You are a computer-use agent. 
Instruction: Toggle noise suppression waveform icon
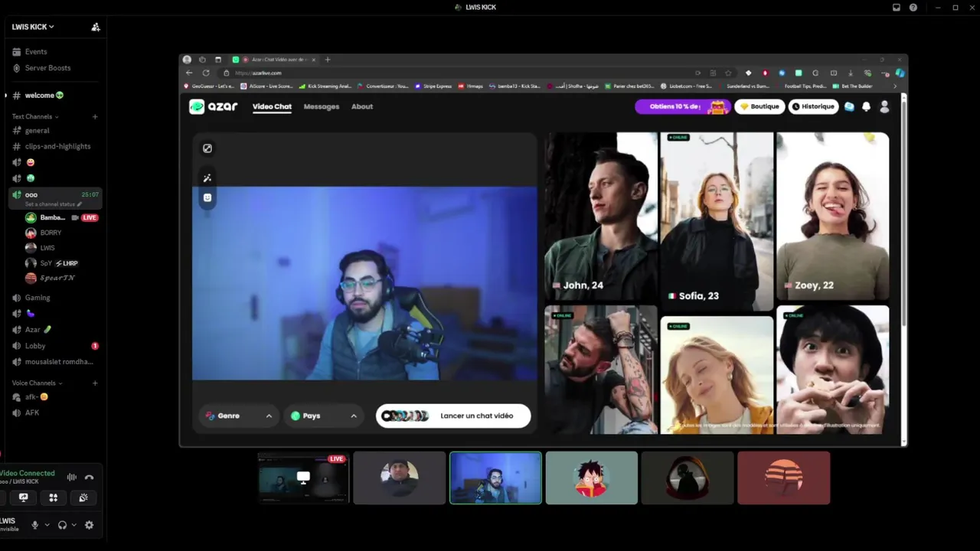tap(72, 477)
